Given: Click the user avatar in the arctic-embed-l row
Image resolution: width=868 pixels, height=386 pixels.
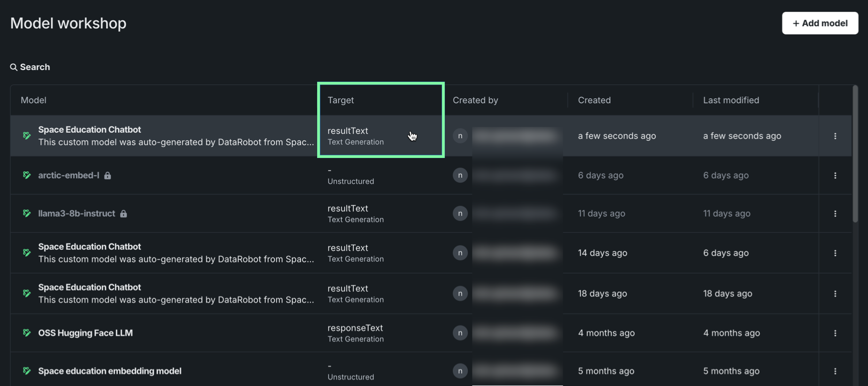Looking at the screenshot, I should [x=460, y=176].
